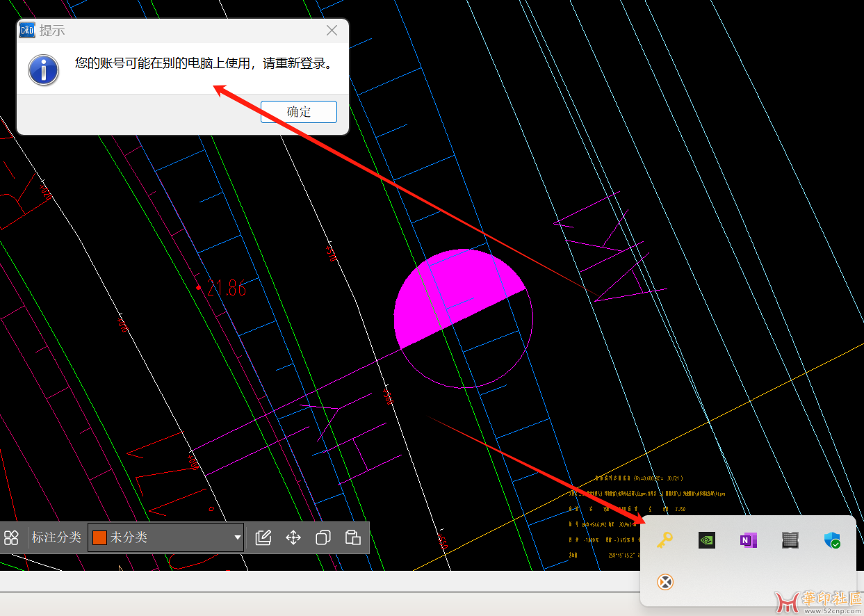Click the copy icon on the annotation toolbar
The height and width of the screenshot is (616, 864).
pyautogui.click(x=323, y=537)
